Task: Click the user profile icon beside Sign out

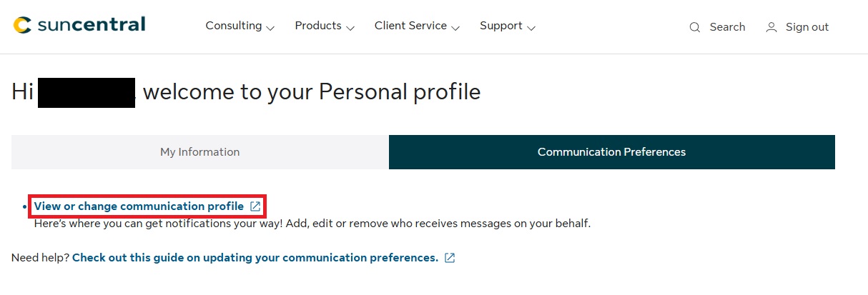Action: pos(771,27)
